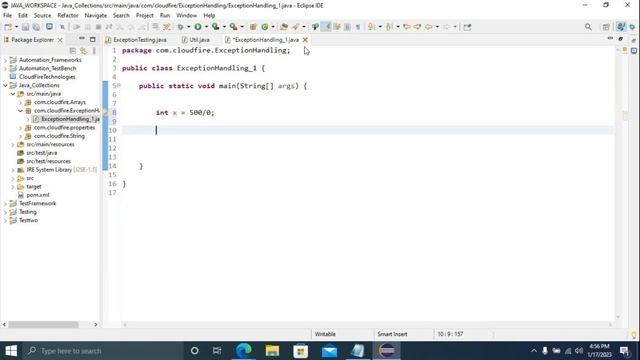Click the New file wizard icon
Screen dimensions: 640x360
pos(8,27)
